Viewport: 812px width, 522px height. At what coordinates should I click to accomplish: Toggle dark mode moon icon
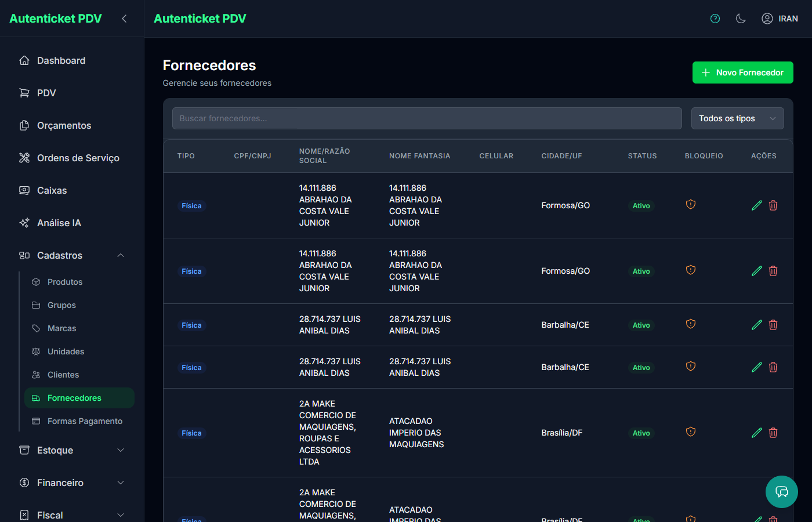pyautogui.click(x=741, y=19)
